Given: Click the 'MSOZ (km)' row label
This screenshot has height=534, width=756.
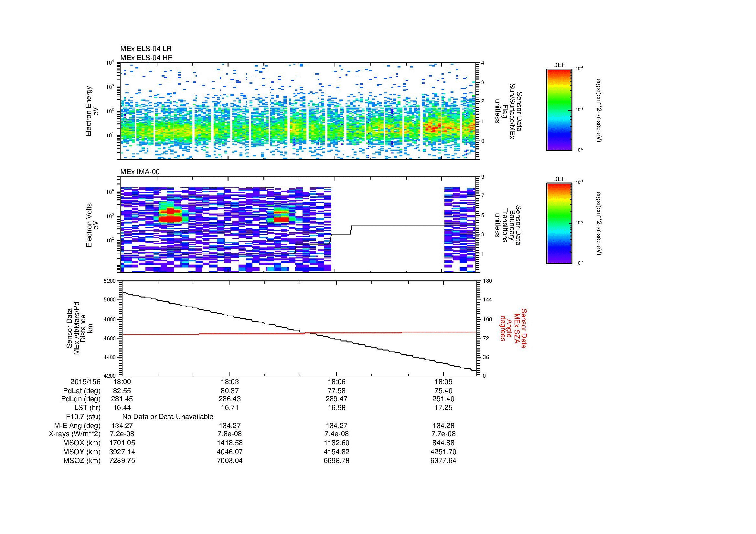Looking at the screenshot, I should tap(82, 461).
